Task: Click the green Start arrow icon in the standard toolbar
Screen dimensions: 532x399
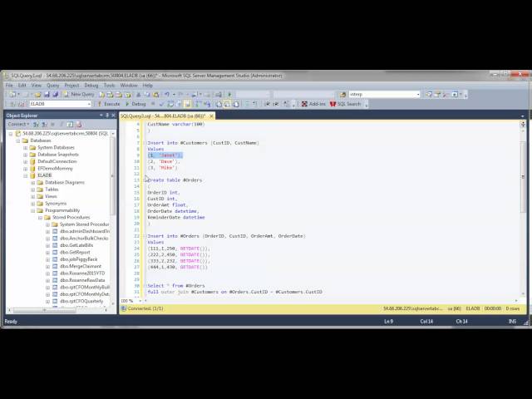Action: coord(229,94)
